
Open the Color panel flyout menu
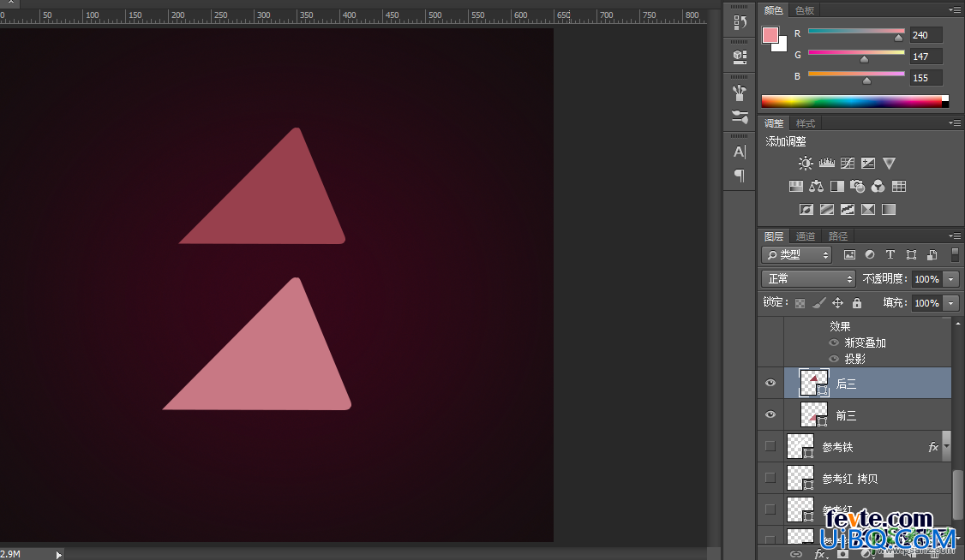(x=955, y=9)
